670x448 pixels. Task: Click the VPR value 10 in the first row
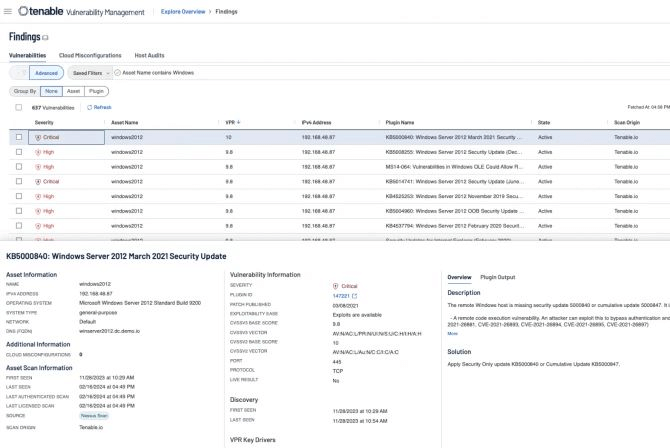(228, 137)
